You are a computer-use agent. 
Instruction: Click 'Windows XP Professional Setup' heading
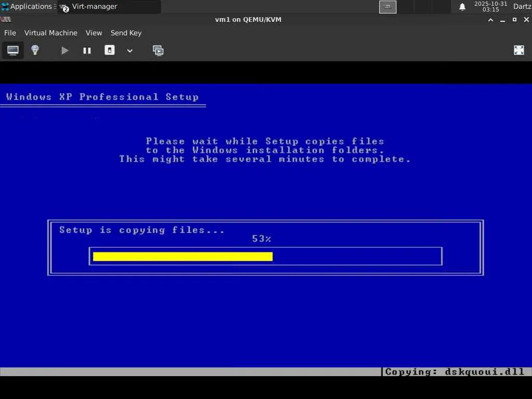(102, 97)
